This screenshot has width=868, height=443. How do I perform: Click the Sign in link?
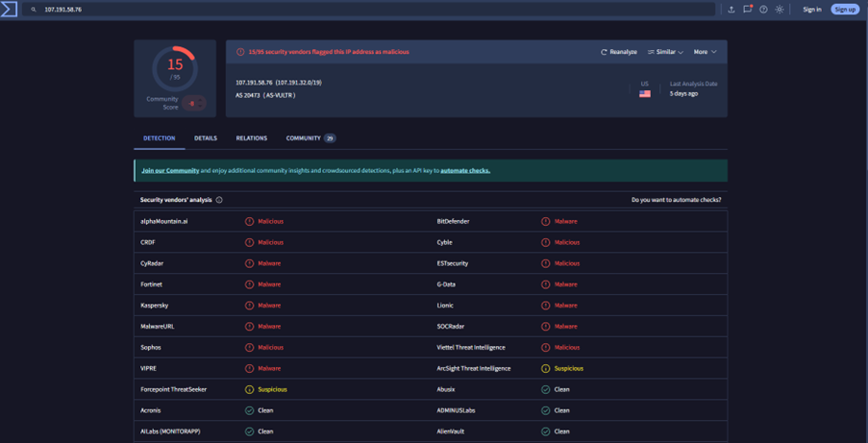[x=812, y=10]
